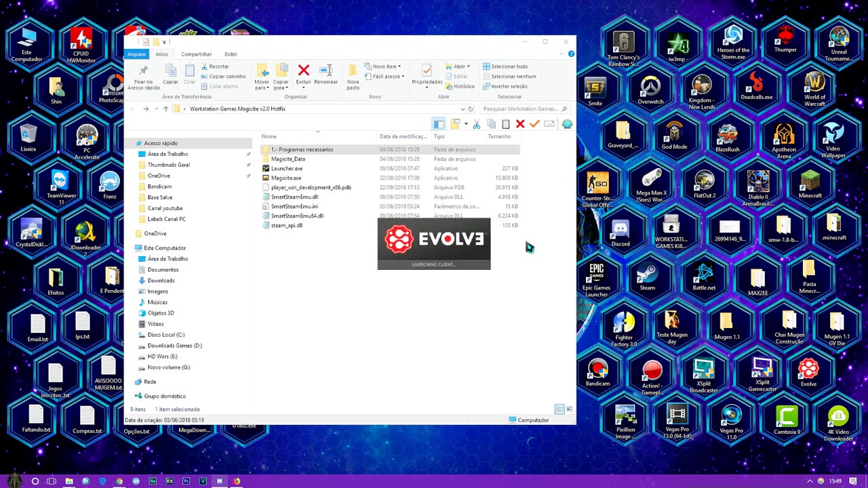The height and width of the screenshot is (488, 868).
Task: Open Epic Games Launcher desktop icon
Action: click(596, 281)
